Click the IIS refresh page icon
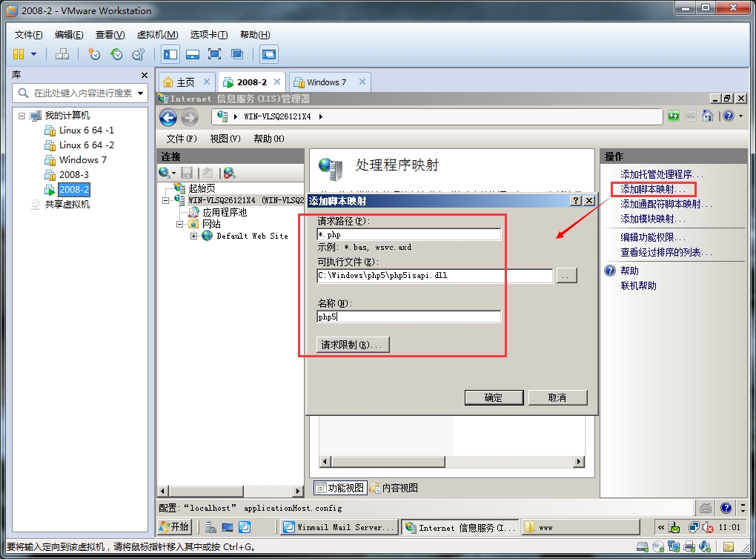The width and height of the screenshot is (756, 559). tap(674, 116)
